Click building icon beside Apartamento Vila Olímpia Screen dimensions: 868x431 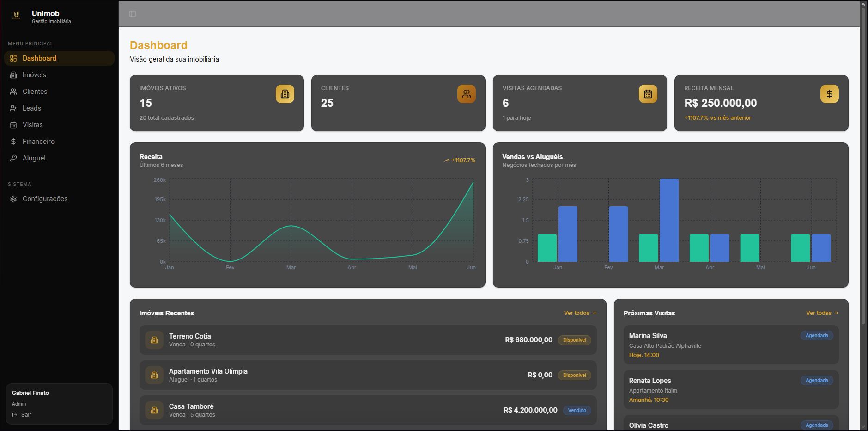point(154,375)
